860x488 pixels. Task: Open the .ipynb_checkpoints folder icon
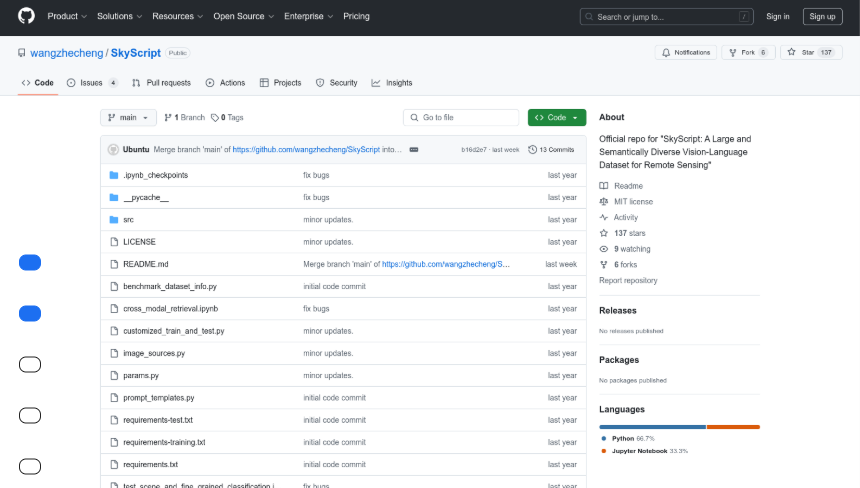pos(114,175)
